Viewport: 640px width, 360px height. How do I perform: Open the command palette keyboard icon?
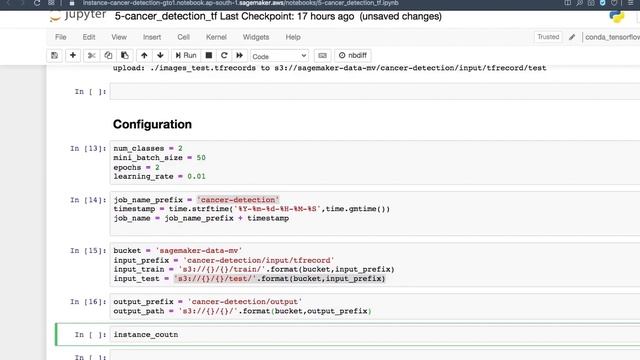pyautogui.click(x=322, y=56)
